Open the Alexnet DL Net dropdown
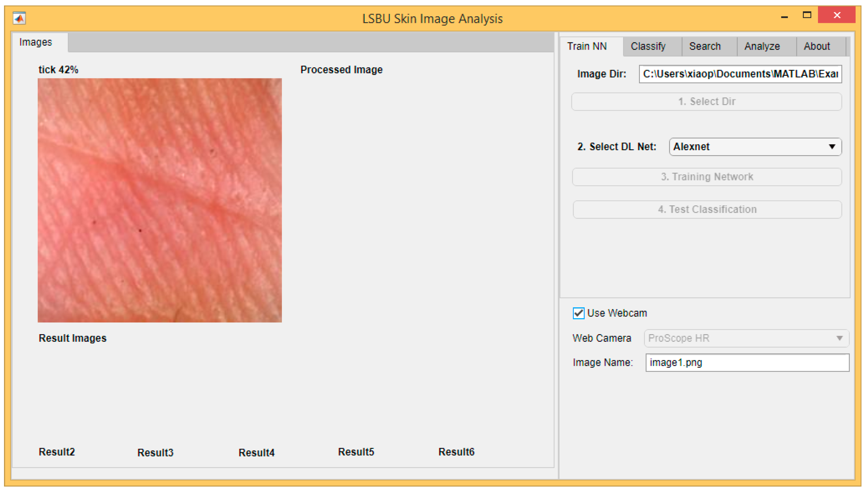The width and height of the screenshot is (868, 492). [755, 147]
